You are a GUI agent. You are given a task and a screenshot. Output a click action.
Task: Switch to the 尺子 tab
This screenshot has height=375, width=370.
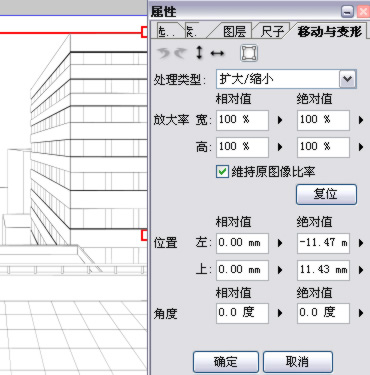click(x=272, y=32)
